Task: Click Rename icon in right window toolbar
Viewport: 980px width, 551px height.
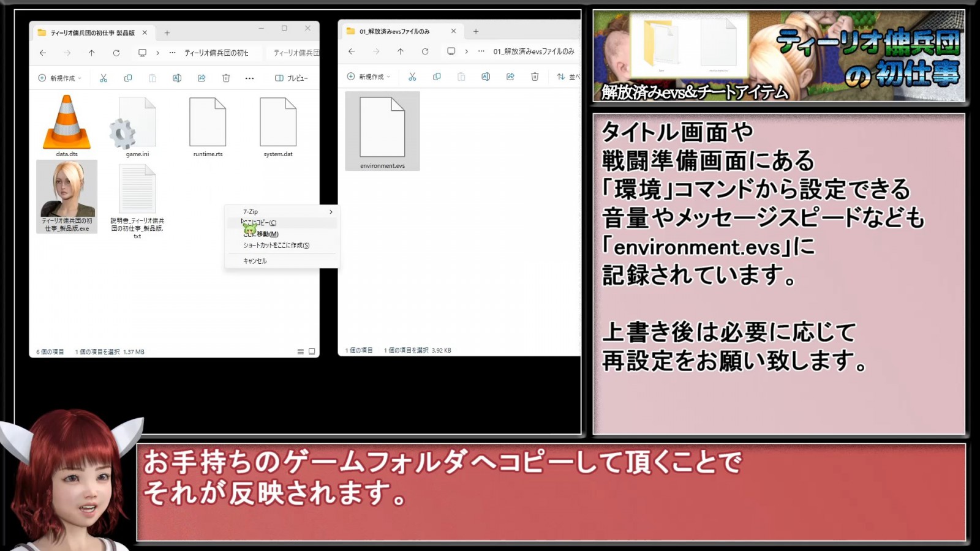Action: pyautogui.click(x=486, y=77)
